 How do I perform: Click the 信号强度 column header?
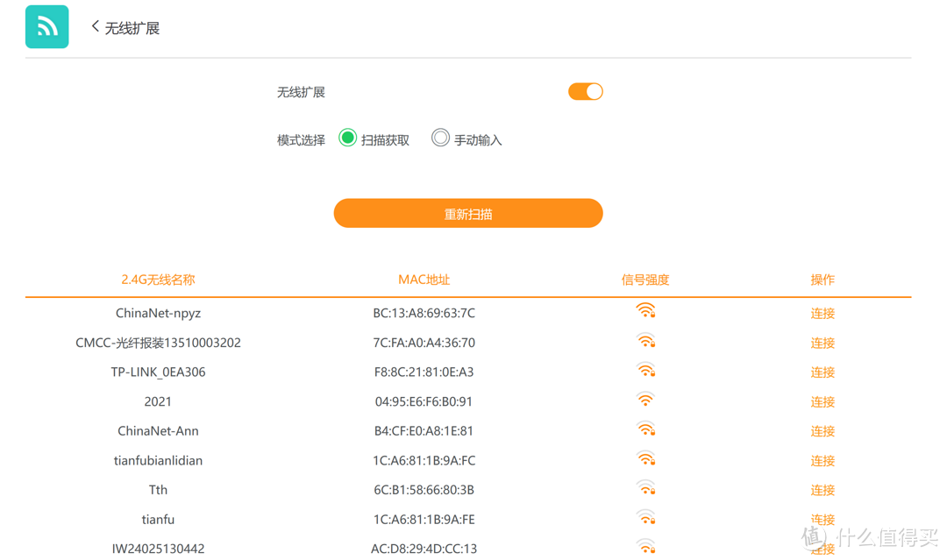[645, 280]
